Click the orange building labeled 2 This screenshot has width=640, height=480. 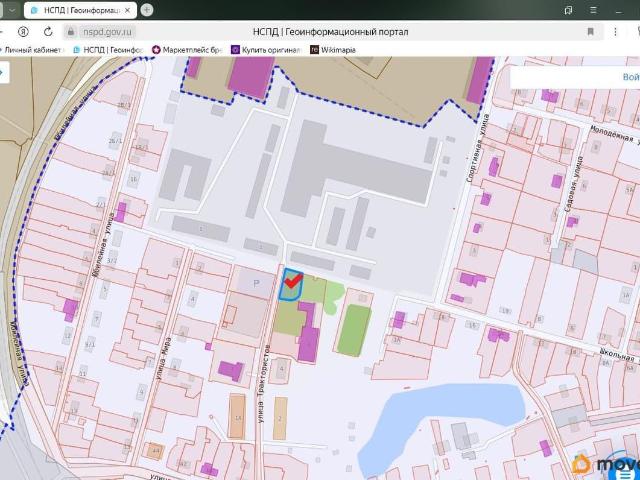(280, 418)
